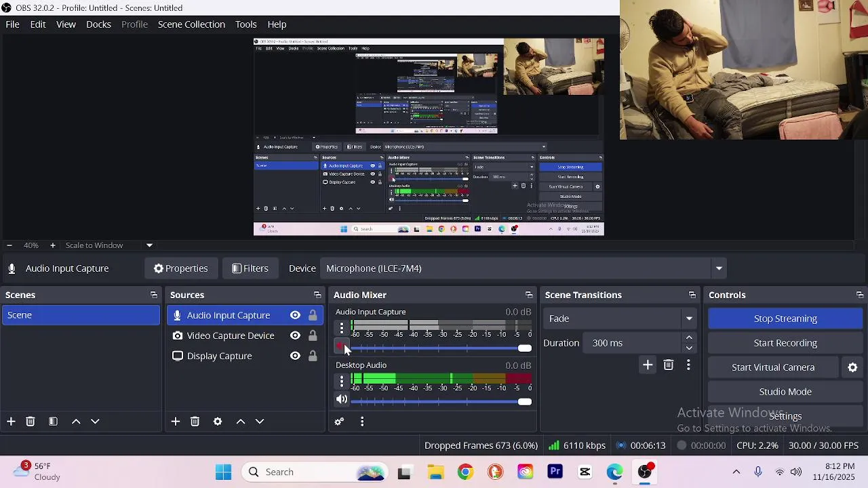
Task: Open source properties gear in Sources dock
Action: click(x=218, y=422)
